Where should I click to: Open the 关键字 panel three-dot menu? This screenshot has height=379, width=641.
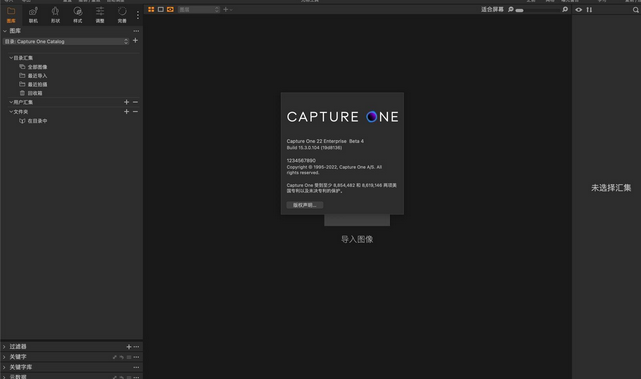(136, 357)
